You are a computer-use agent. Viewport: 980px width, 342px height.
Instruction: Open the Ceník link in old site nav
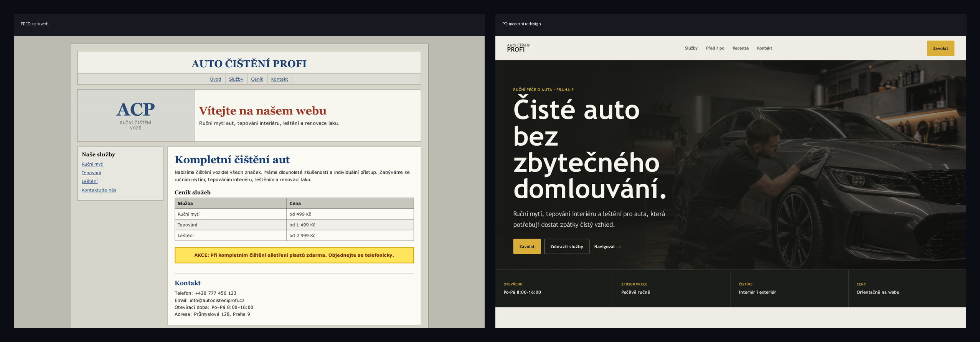257,79
